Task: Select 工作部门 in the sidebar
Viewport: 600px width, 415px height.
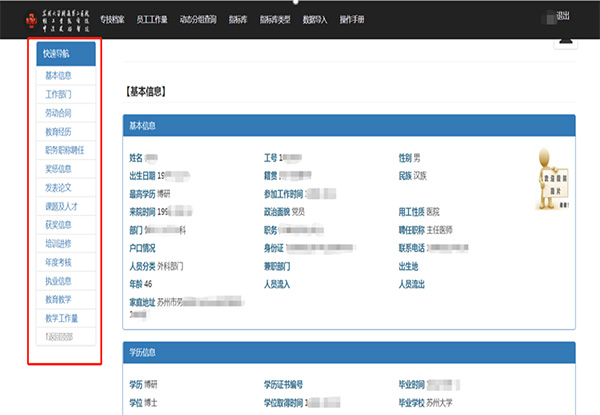Action: [58, 94]
